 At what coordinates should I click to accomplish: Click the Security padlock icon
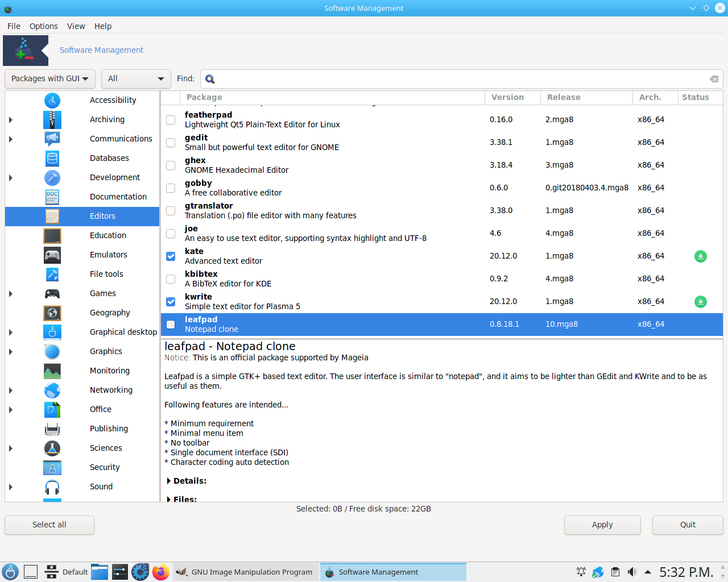tap(52, 468)
